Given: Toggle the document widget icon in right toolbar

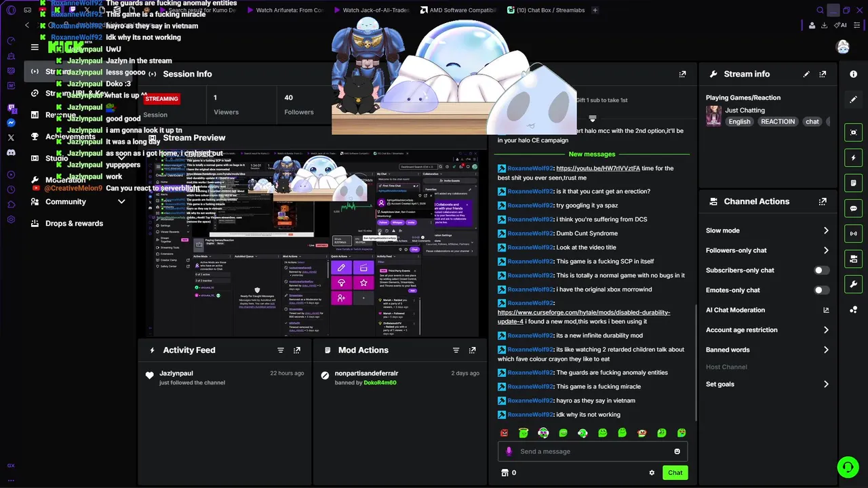Looking at the screenshot, I should [854, 183].
